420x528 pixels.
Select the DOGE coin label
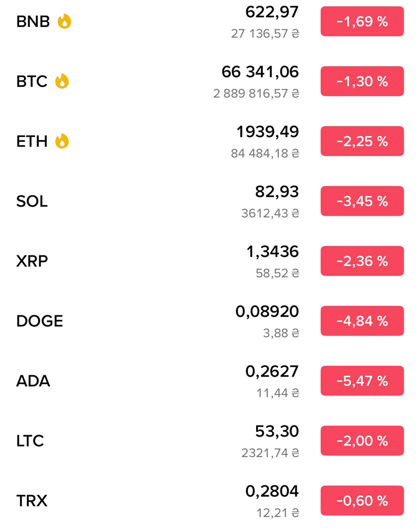pos(40,321)
